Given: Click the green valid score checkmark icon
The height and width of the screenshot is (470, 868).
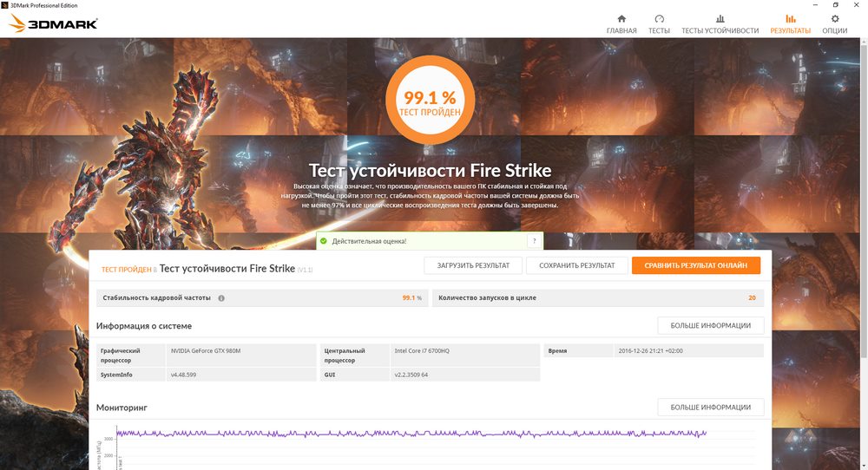Looking at the screenshot, I should tap(323, 241).
